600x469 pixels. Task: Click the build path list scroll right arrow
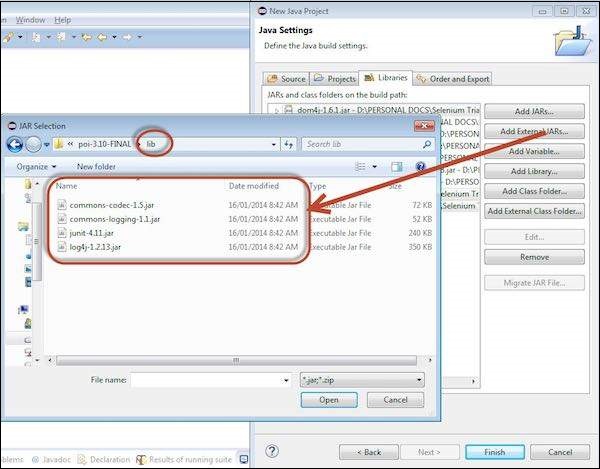[x=474, y=381]
